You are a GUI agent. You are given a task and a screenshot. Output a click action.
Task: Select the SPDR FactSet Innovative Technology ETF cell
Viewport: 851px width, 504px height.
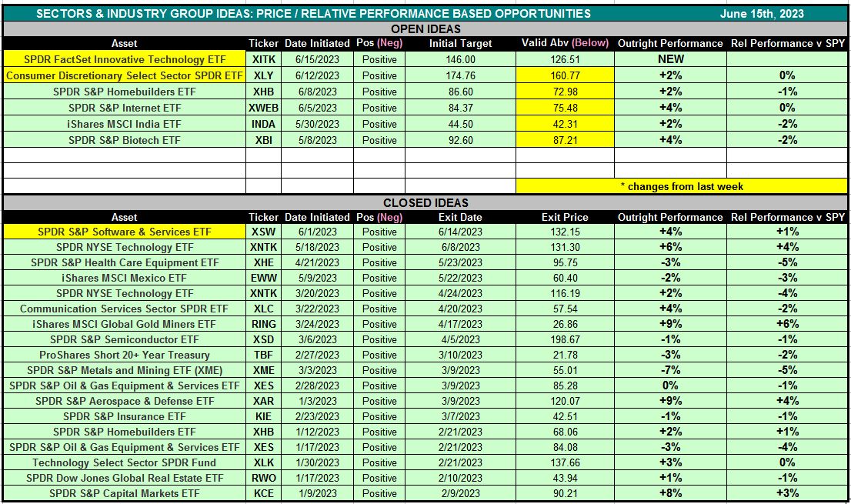click(124, 59)
